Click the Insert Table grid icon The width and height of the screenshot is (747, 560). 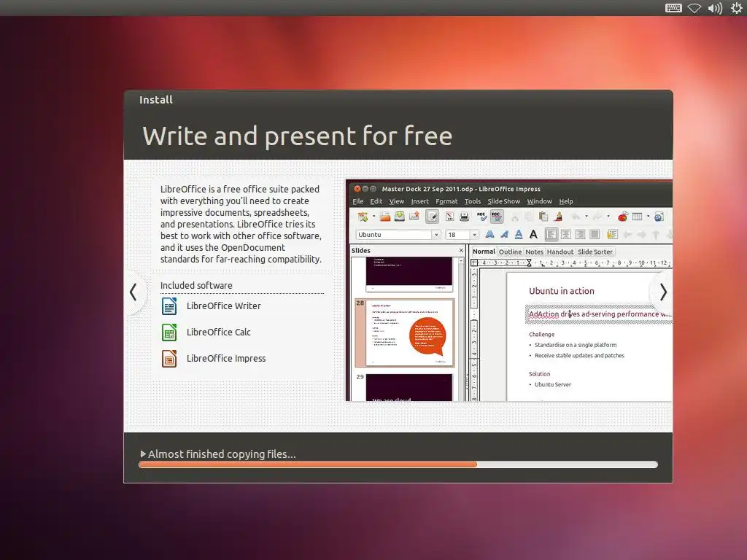(x=637, y=217)
